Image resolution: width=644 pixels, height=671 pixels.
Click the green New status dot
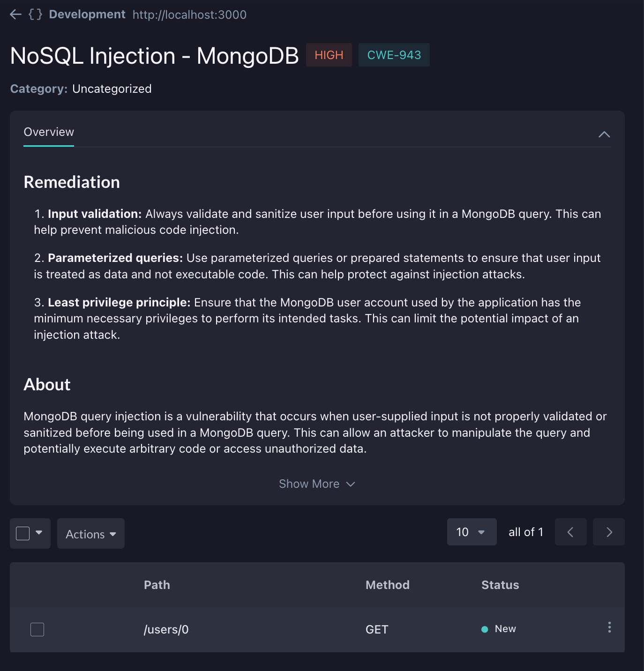(485, 629)
